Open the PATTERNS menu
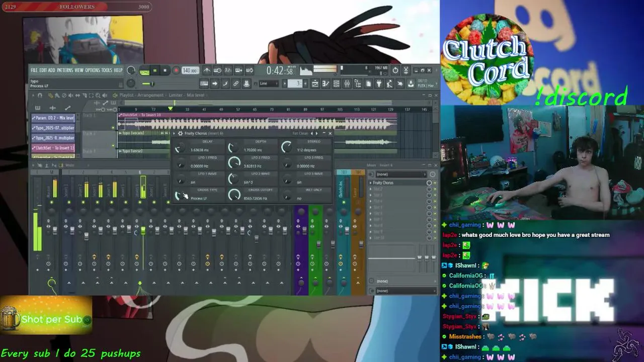644x362 pixels. point(64,70)
